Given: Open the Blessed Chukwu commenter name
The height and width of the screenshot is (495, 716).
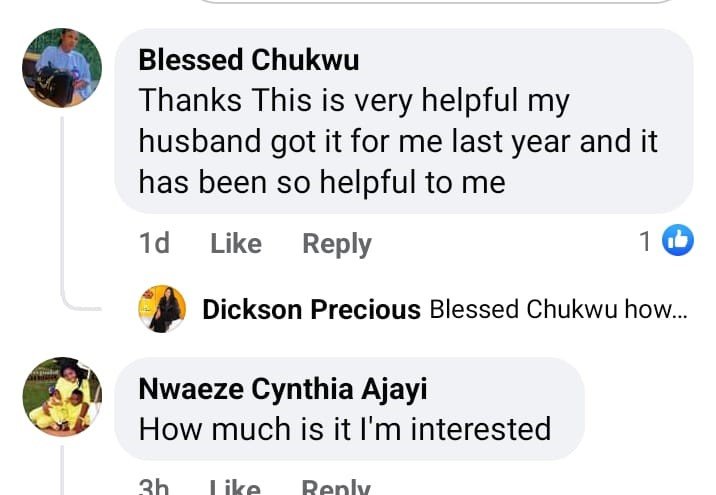Looking at the screenshot, I should (249, 60).
